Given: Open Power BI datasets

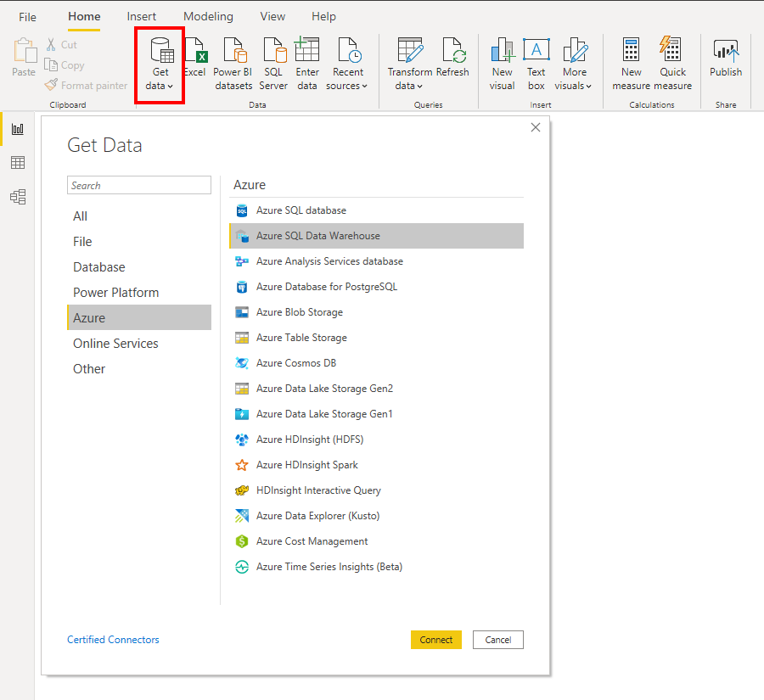Looking at the screenshot, I should (x=233, y=64).
